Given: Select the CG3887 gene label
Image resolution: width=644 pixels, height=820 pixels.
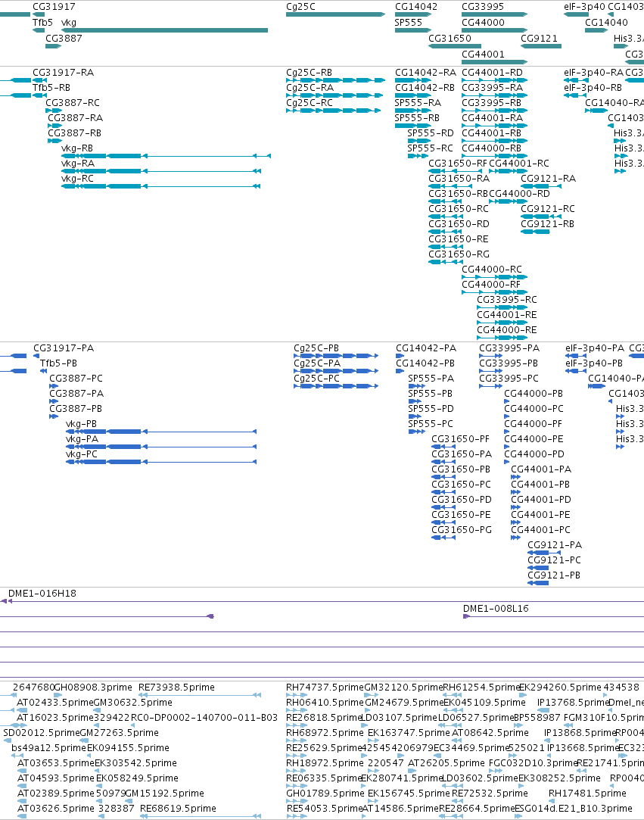Looking at the screenshot, I should pos(64,38).
